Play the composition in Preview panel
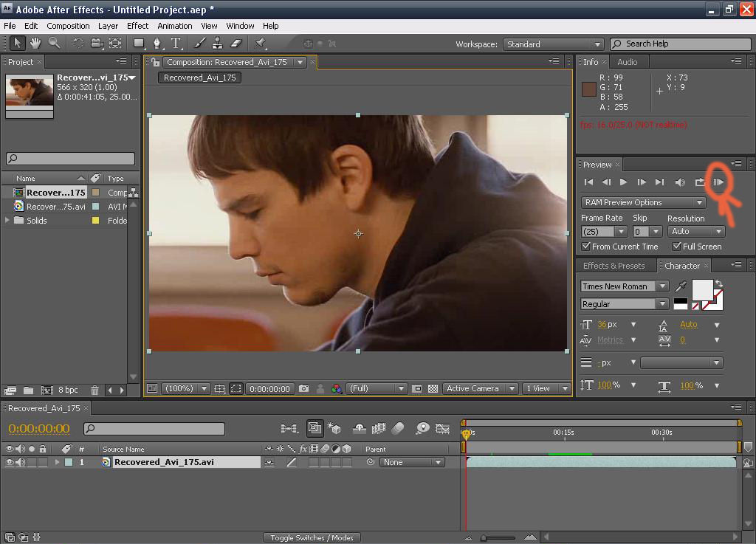The height and width of the screenshot is (544, 756). (623, 182)
